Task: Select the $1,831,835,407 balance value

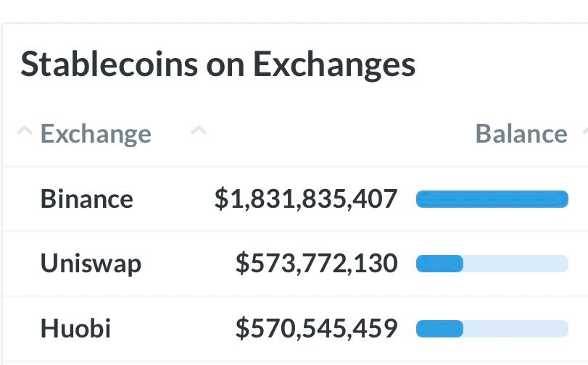Action: 306,199
